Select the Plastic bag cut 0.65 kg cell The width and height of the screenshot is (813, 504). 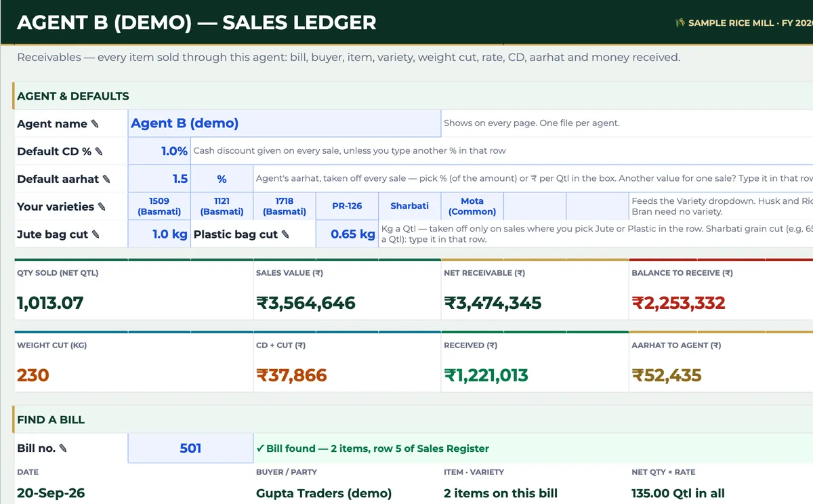(x=347, y=234)
